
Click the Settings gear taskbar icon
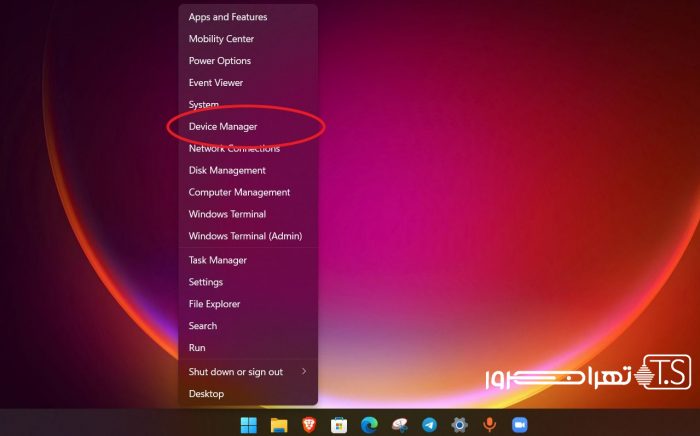(x=459, y=425)
